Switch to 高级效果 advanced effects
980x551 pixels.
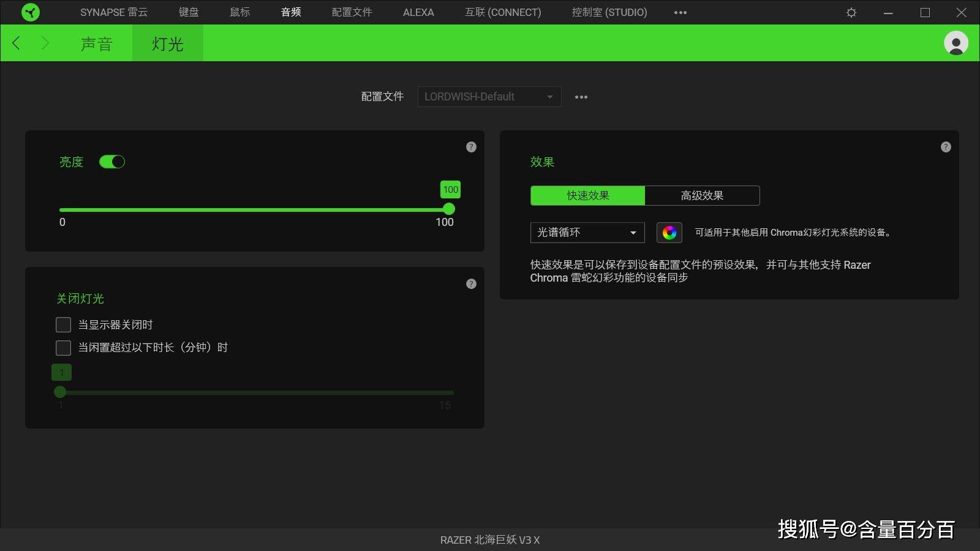coord(702,195)
